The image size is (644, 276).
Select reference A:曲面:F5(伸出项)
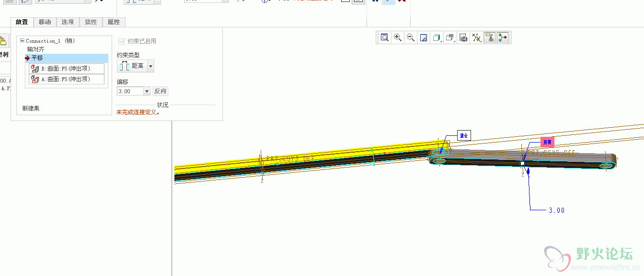click(67, 79)
